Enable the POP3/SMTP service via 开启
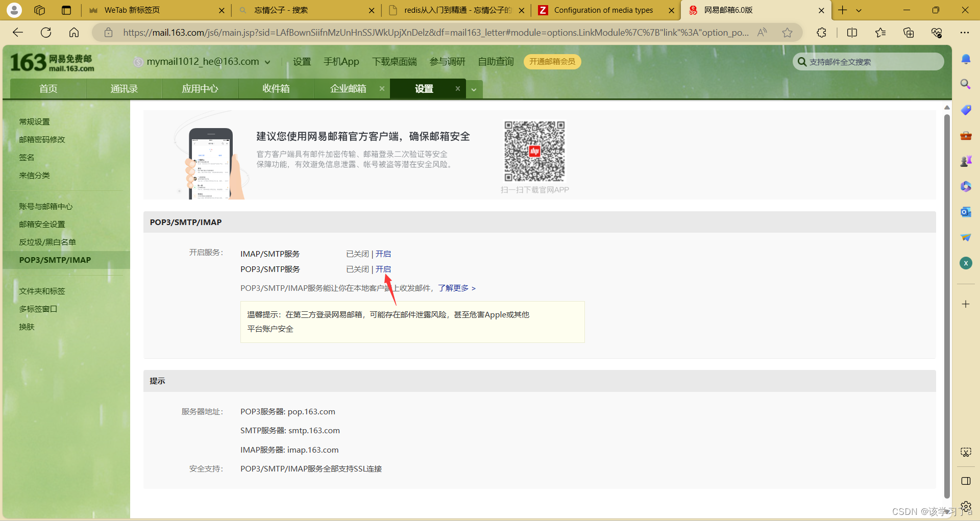Screen dimensions: 980x521 (383, 269)
